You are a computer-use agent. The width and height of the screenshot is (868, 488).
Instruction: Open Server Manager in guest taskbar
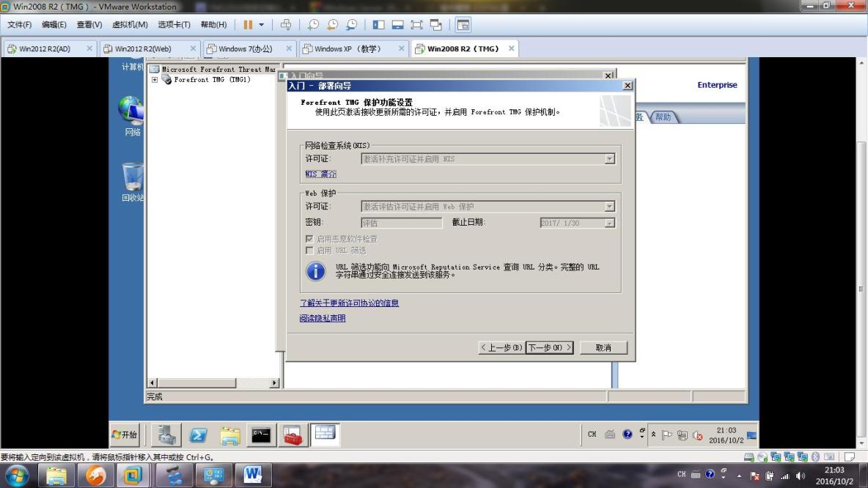pos(166,435)
